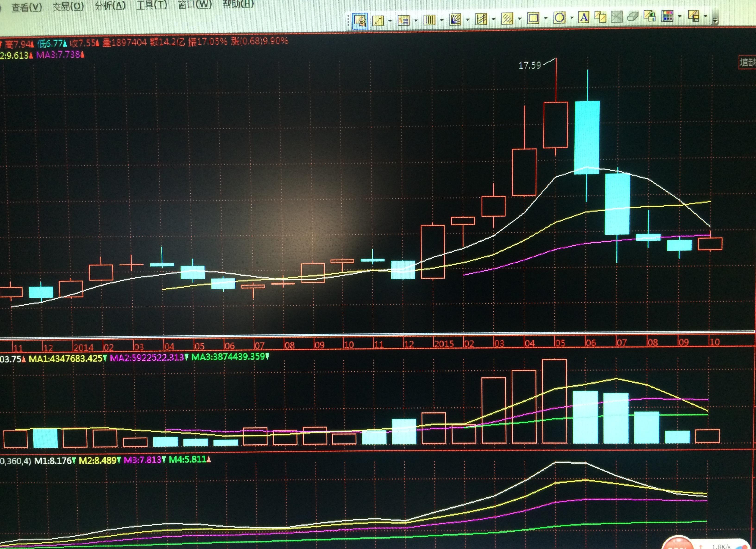Viewport: 756px width, 549px height.
Task: Select the rectangle drawing tool
Action: click(x=533, y=18)
